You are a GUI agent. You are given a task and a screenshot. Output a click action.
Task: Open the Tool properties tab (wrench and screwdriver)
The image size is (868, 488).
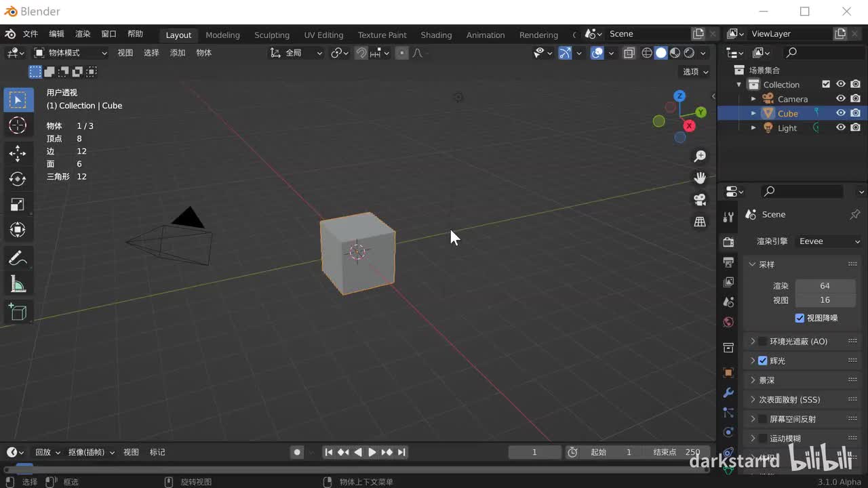click(x=728, y=217)
